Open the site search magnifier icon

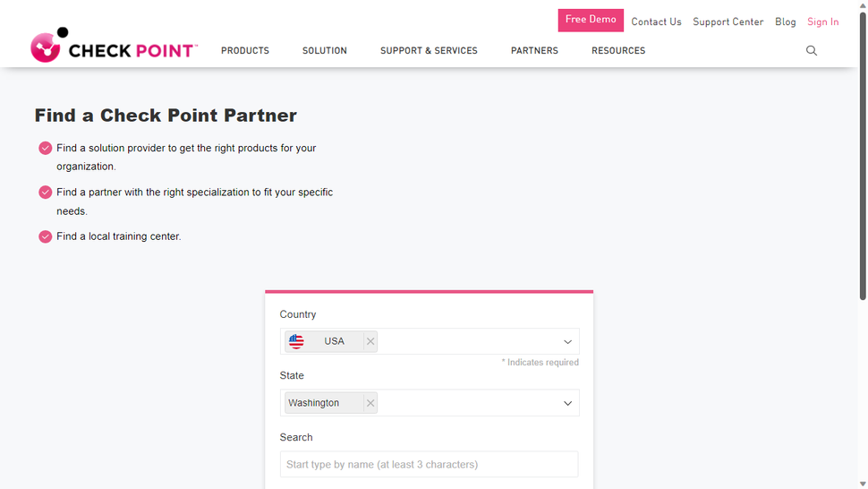click(811, 51)
